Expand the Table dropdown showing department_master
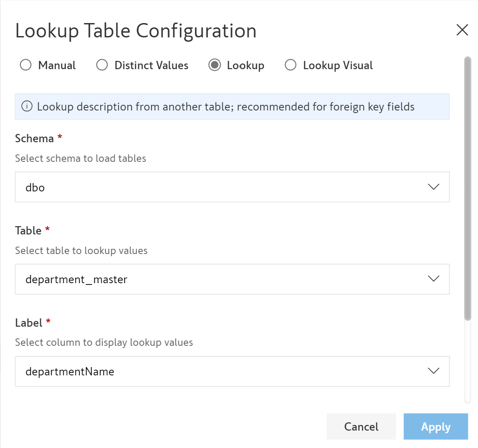This screenshot has height=448, width=478. (x=217, y=279)
